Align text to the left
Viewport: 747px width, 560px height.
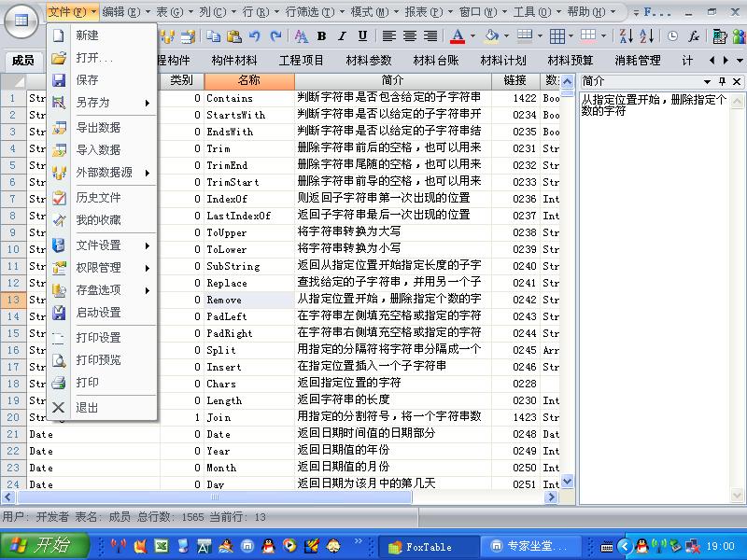point(388,36)
